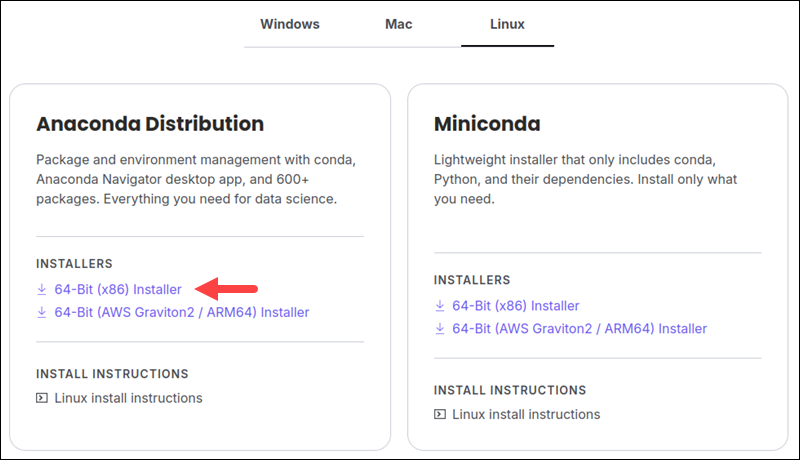Click download icon beside Anaconda ARM64 Installer

point(42,312)
